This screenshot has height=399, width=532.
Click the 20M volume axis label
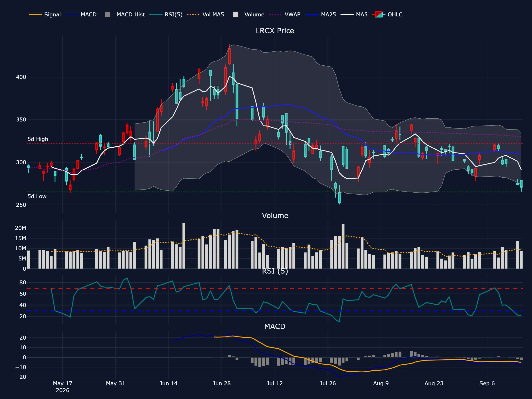(20, 228)
